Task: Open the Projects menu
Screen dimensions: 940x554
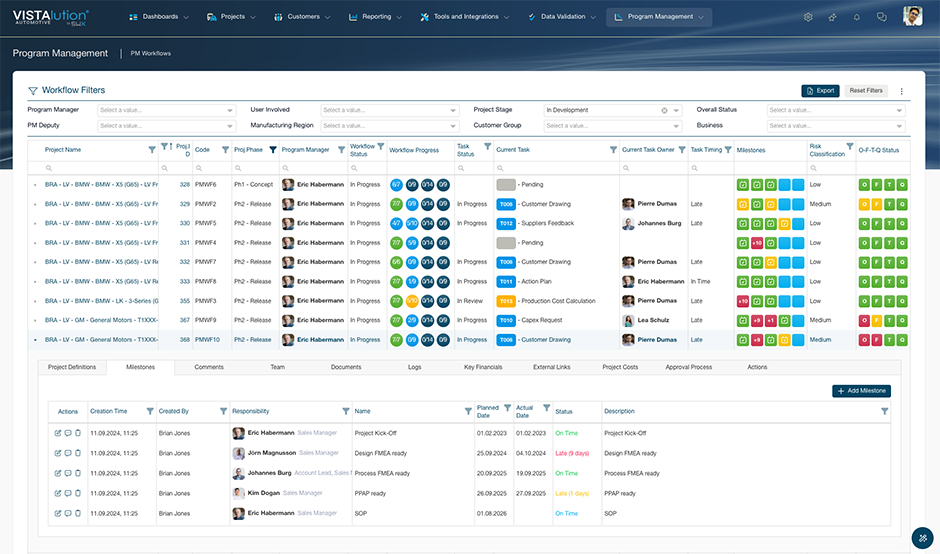Action: pos(231,17)
